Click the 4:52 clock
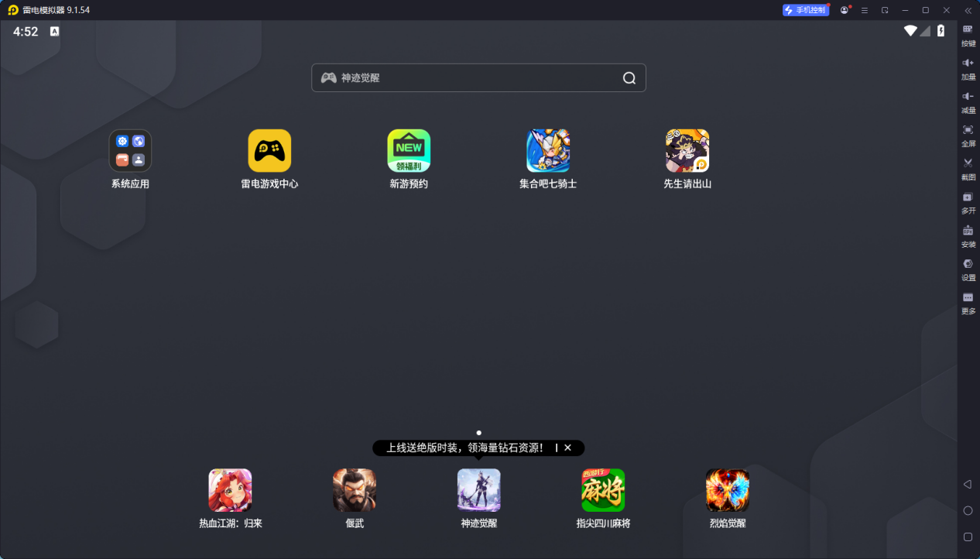Image resolution: width=980 pixels, height=559 pixels. pos(26,32)
